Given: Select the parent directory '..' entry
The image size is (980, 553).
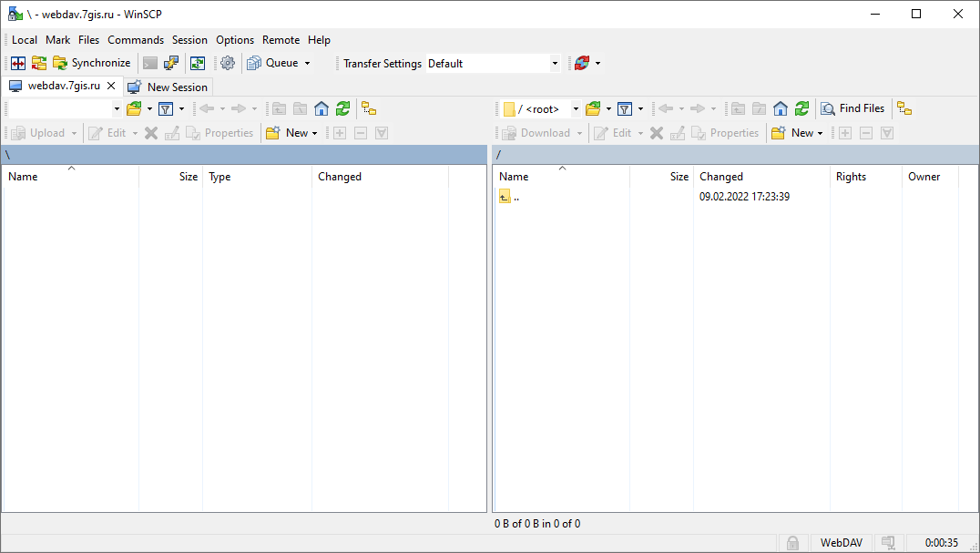Looking at the screenshot, I should tap(516, 197).
